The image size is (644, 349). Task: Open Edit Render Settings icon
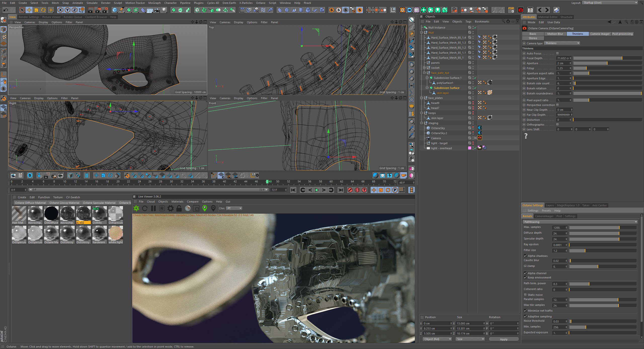tap(105, 10)
